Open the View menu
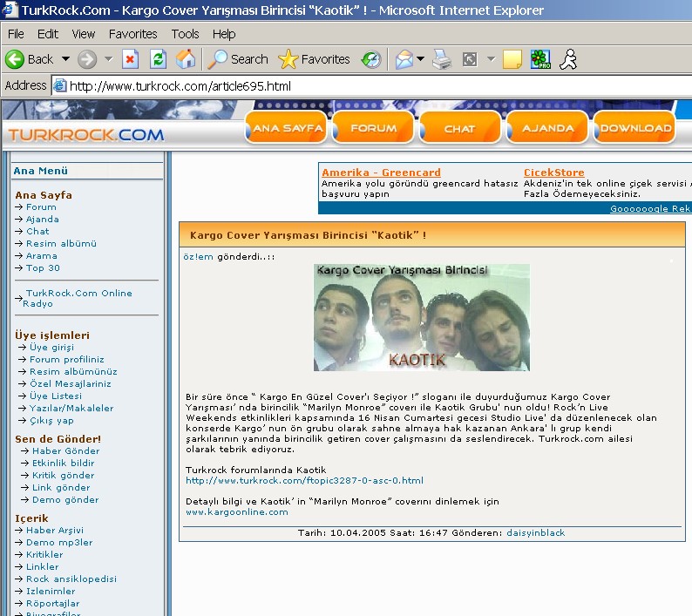692x616 pixels. [84, 34]
